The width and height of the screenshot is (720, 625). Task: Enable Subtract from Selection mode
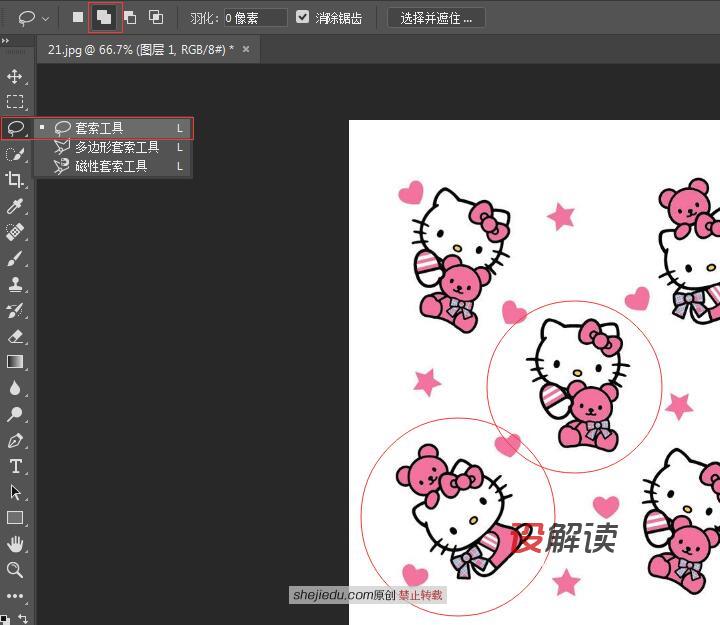(x=130, y=17)
